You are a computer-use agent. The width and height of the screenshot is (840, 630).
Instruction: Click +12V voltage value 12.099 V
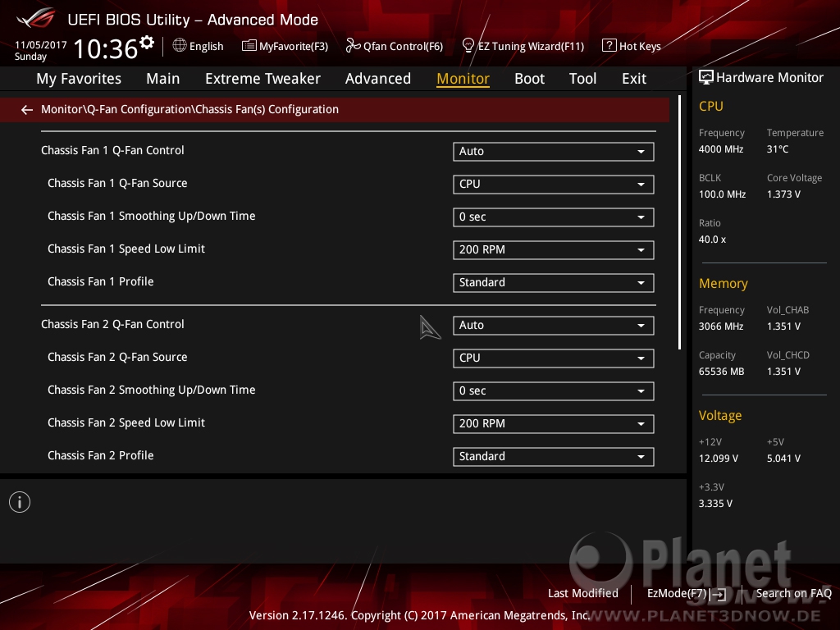[718, 459]
